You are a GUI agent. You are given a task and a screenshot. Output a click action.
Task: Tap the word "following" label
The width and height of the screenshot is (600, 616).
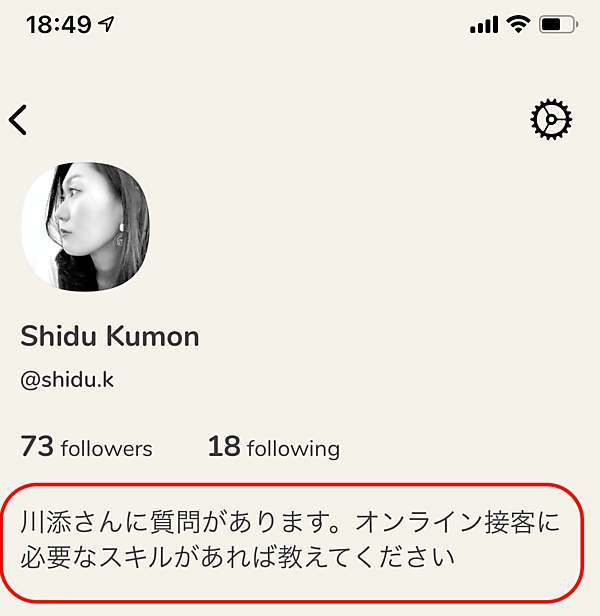[x=293, y=449]
